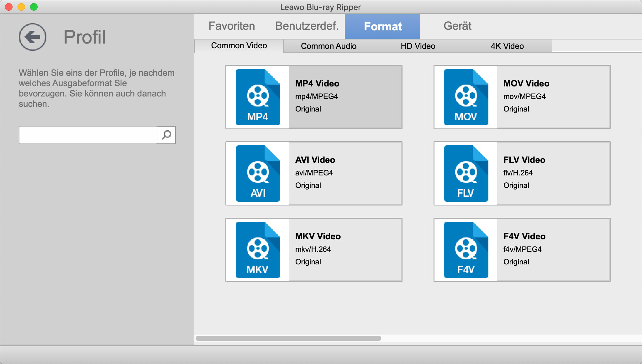Click the f4v/MPEG4 codec text
Screen dimensions: 642x364
click(522, 249)
